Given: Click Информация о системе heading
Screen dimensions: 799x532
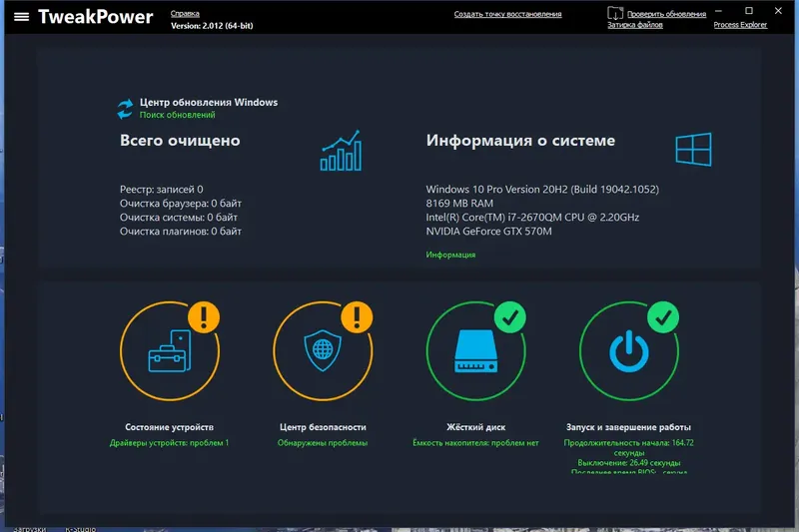Looking at the screenshot, I should point(520,141).
